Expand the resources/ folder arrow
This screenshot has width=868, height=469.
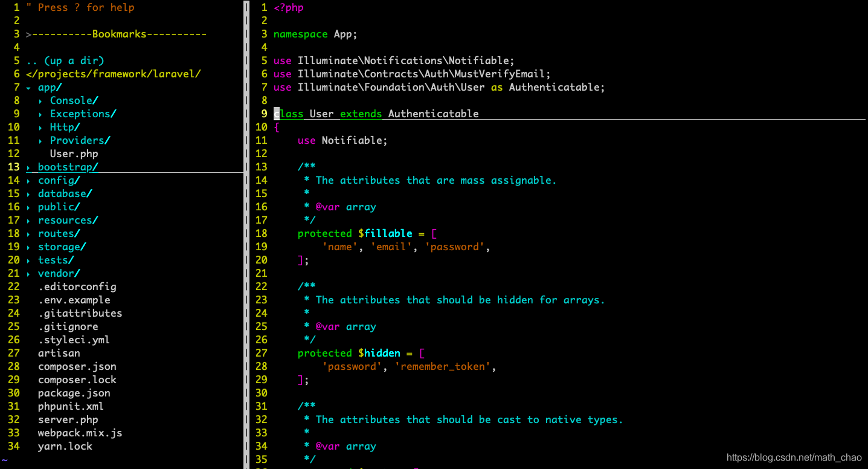click(28, 221)
